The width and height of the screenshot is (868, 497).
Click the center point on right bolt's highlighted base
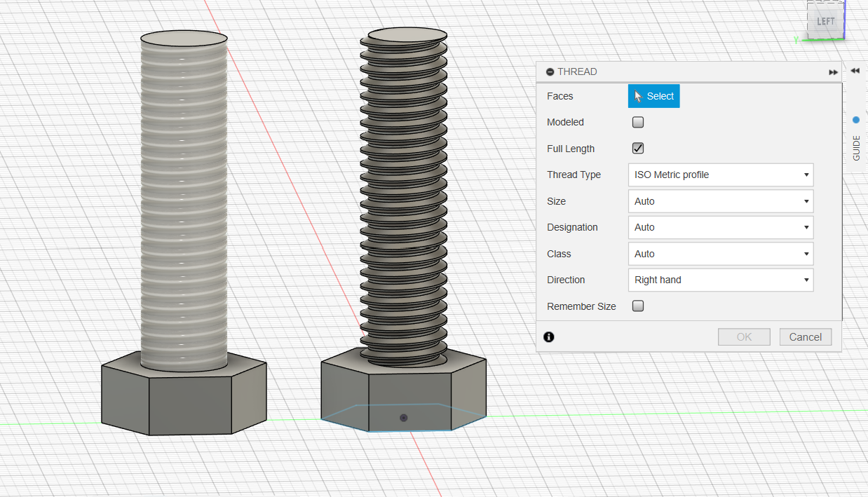click(403, 418)
